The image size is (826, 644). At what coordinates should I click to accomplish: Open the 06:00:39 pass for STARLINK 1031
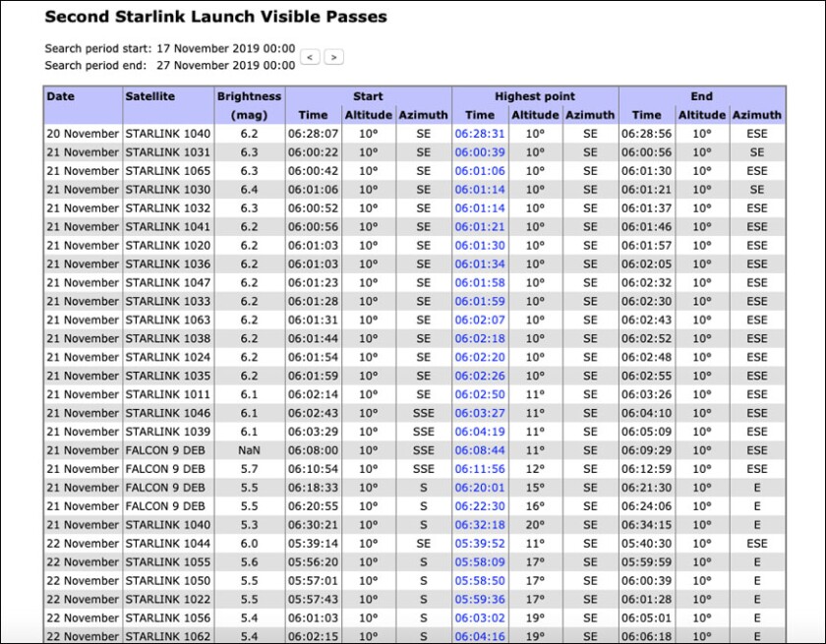(x=479, y=152)
